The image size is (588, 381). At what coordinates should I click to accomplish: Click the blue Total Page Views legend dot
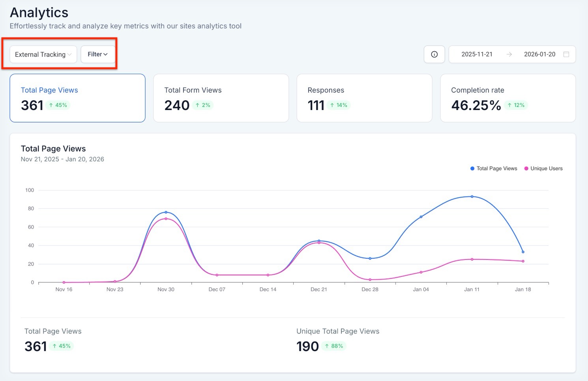pos(472,168)
